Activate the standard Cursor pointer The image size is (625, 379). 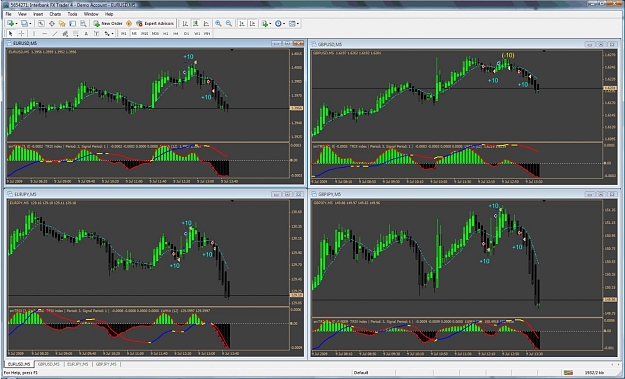(11, 33)
